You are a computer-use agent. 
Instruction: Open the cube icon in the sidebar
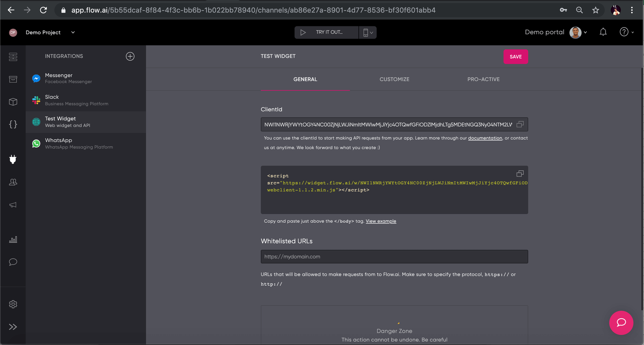tap(13, 102)
